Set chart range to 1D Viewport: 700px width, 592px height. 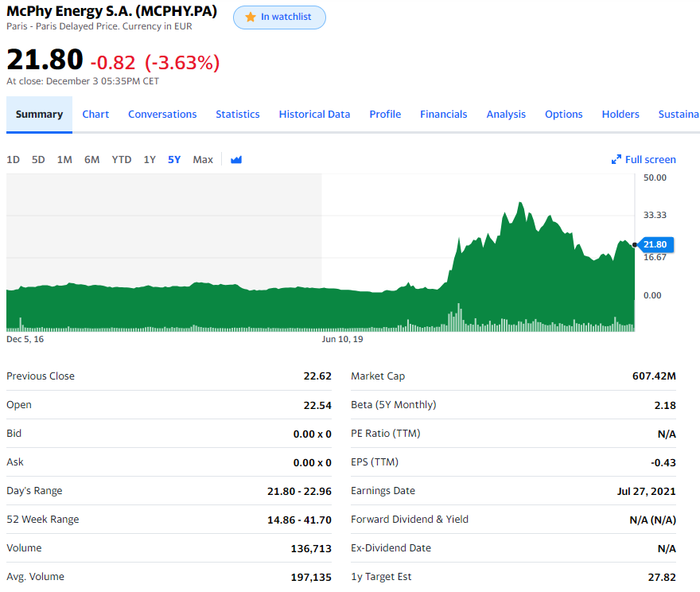(13, 159)
